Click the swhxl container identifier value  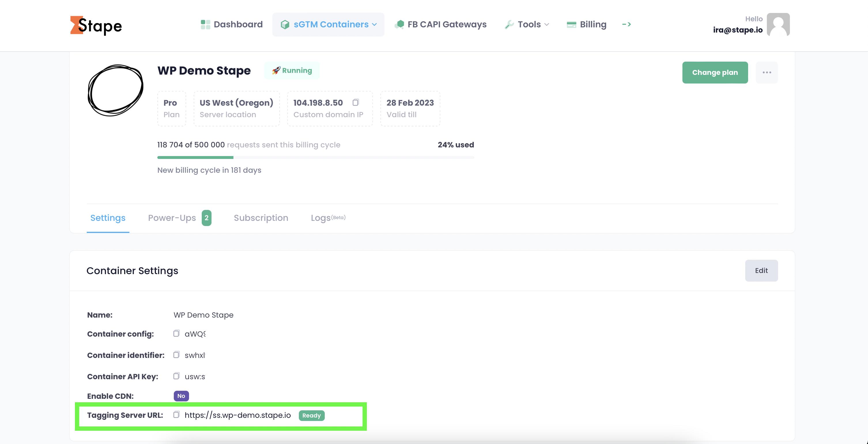[195, 355]
